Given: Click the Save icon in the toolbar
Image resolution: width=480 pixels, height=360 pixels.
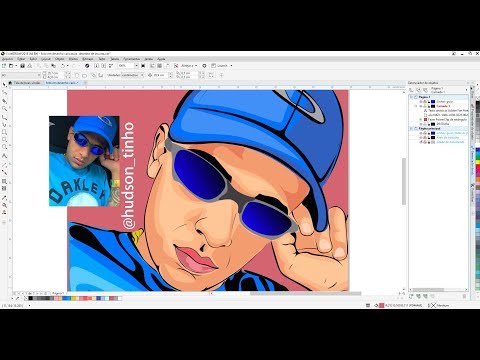Looking at the screenshot, I should pos(22,66).
